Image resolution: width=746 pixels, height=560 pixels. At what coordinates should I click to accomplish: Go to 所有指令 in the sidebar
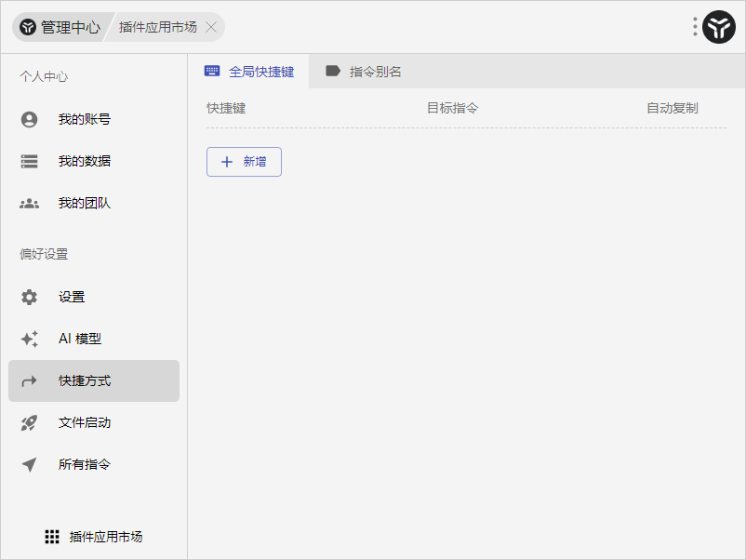click(85, 464)
